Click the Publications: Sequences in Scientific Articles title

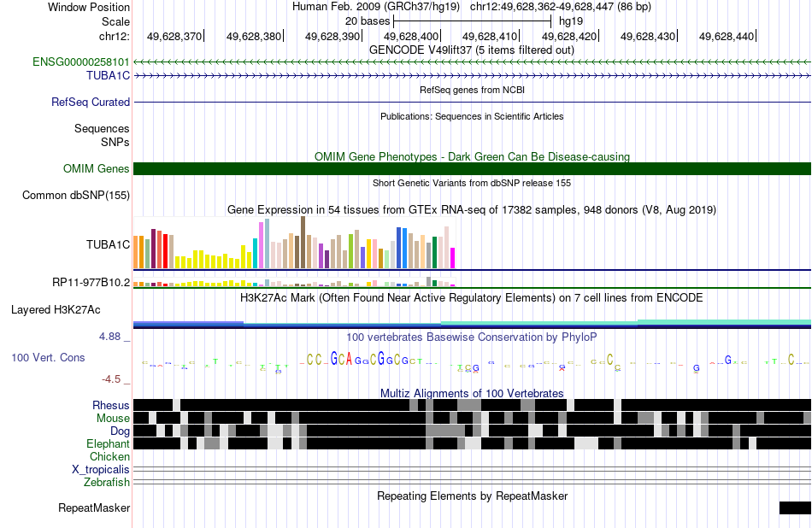pyautogui.click(x=472, y=116)
